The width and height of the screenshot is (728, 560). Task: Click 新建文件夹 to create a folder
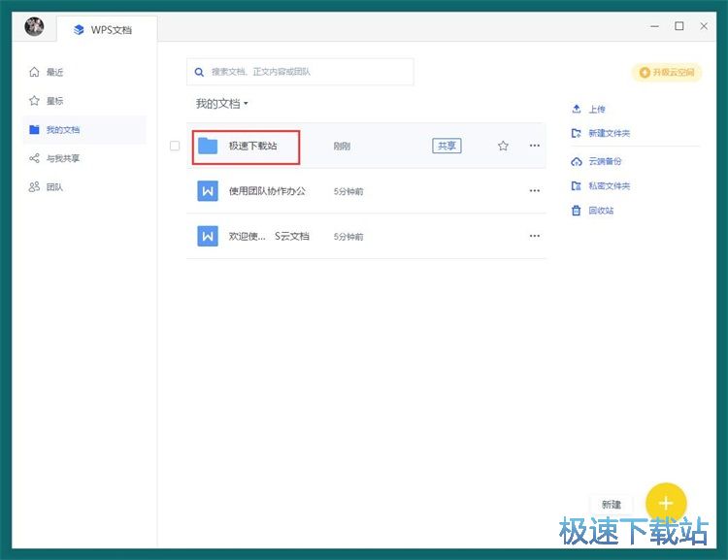pyautogui.click(x=610, y=133)
